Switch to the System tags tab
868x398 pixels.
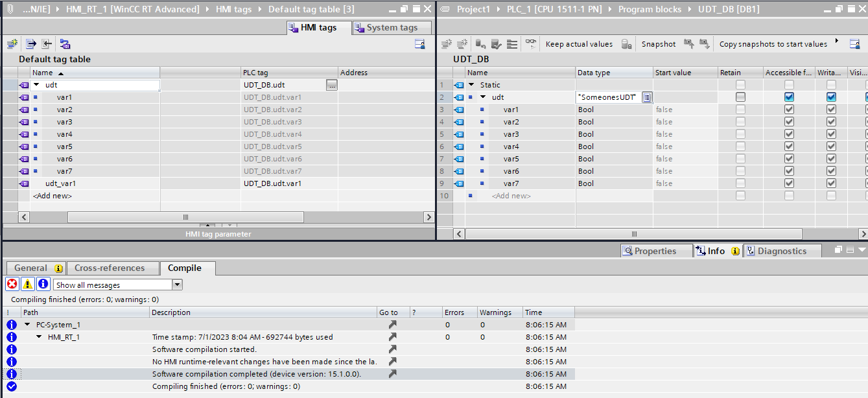point(392,28)
